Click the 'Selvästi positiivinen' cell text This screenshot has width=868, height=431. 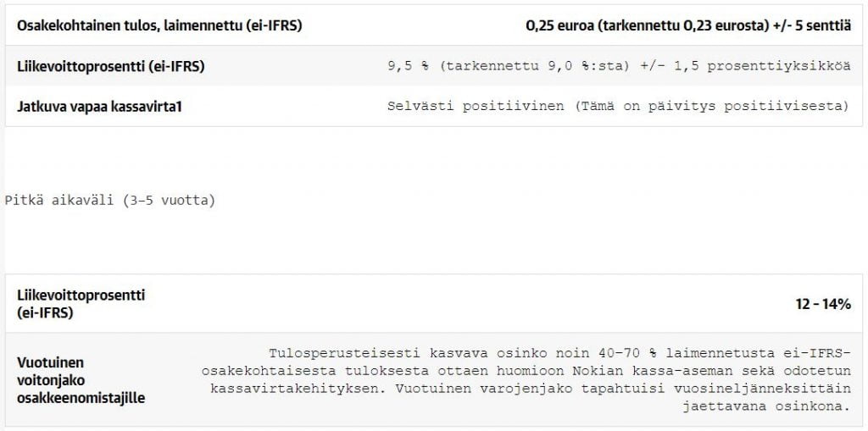pyautogui.click(x=476, y=106)
